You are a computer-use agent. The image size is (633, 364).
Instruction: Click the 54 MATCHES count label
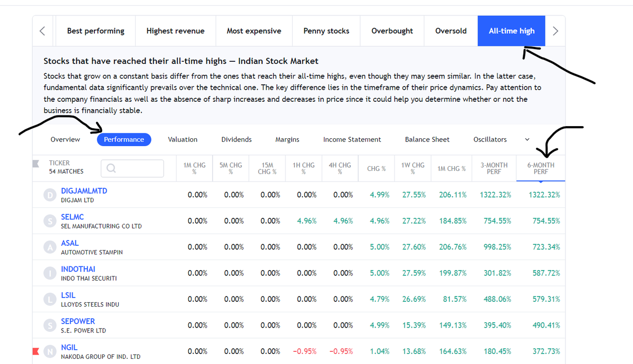tap(66, 171)
